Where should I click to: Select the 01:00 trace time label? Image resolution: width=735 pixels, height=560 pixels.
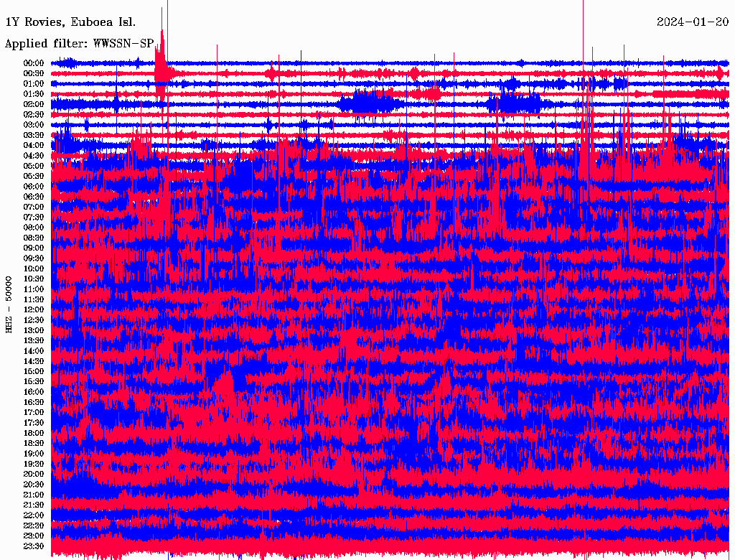[x=34, y=83]
